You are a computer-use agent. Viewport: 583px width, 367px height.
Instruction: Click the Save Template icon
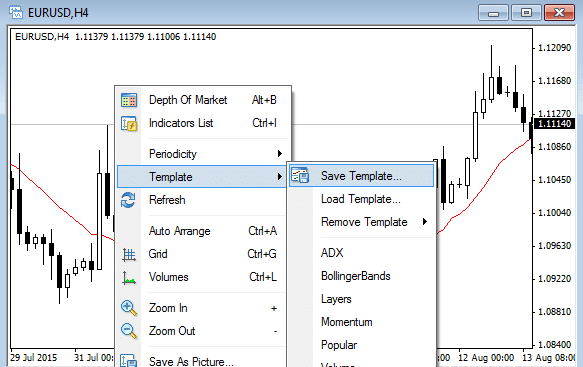click(x=300, y=175)
